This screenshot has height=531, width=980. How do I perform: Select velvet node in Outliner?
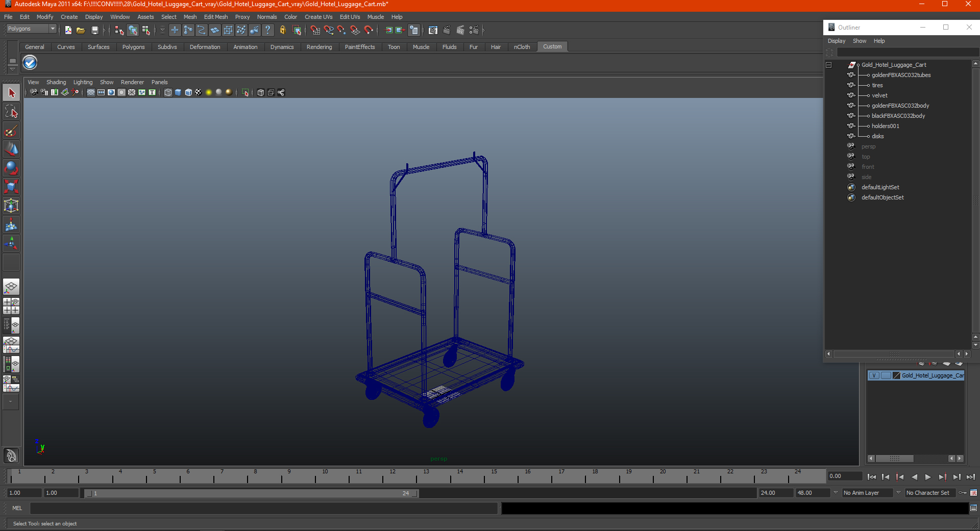click(879, 95)
